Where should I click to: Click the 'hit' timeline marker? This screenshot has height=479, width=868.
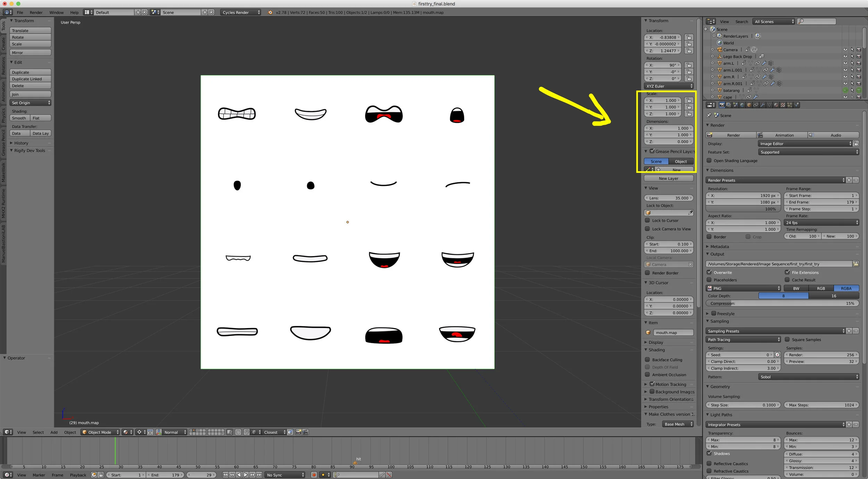pyautogui.click(x=355, y=463)
